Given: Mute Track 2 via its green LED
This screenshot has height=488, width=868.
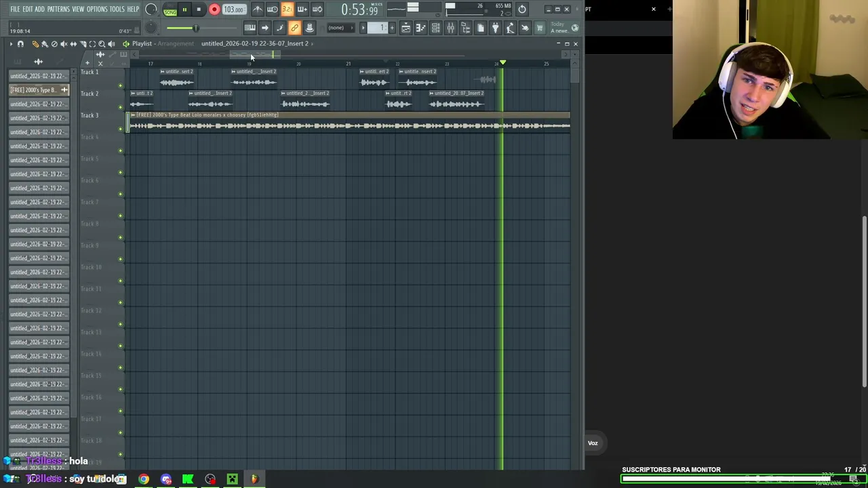Looking at the screenshot, I should tap(121, 107).
